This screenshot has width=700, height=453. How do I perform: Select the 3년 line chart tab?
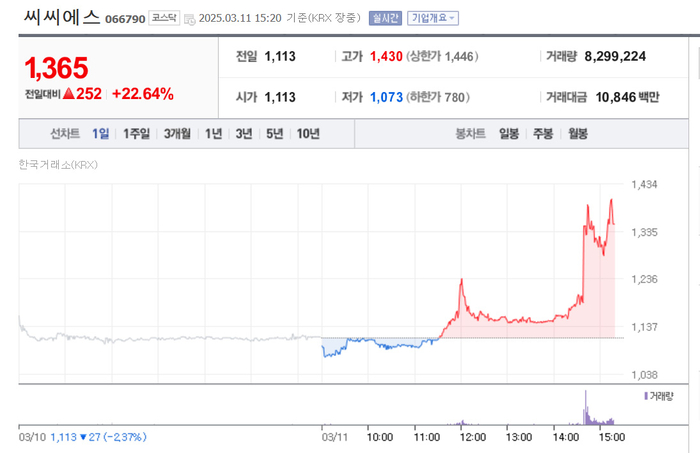tap(244, 133)
